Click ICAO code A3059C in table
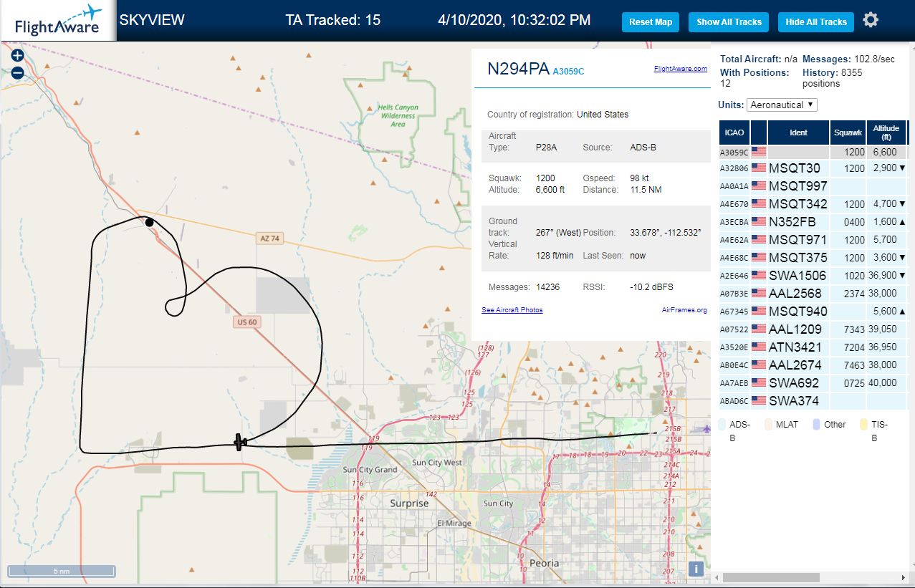This screenshot has width=915, height=588. pos(735,153)
